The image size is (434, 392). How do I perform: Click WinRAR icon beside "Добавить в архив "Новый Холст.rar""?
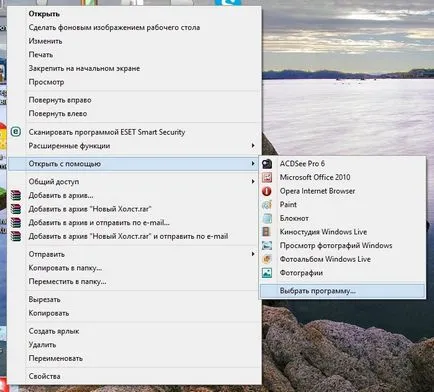16,209
